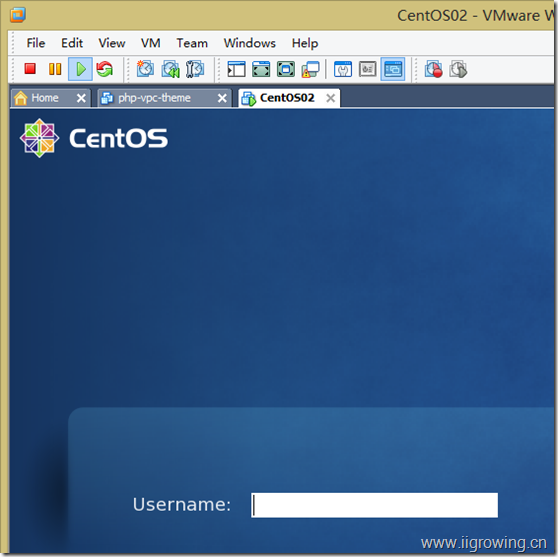
Task: Open the View menu
Action: click(112, 43)
